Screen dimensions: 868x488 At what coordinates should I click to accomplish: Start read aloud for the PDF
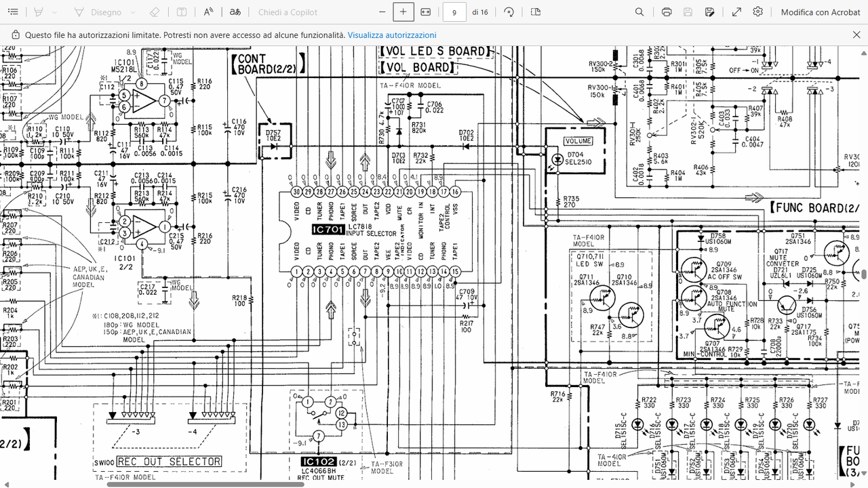click(x=208, y=12)
